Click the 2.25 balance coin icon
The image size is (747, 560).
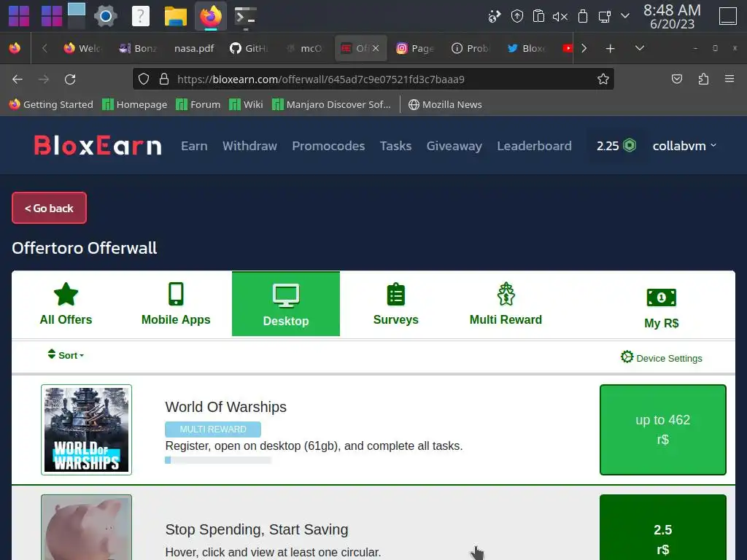pyautogui.click(x=630, y=145)
